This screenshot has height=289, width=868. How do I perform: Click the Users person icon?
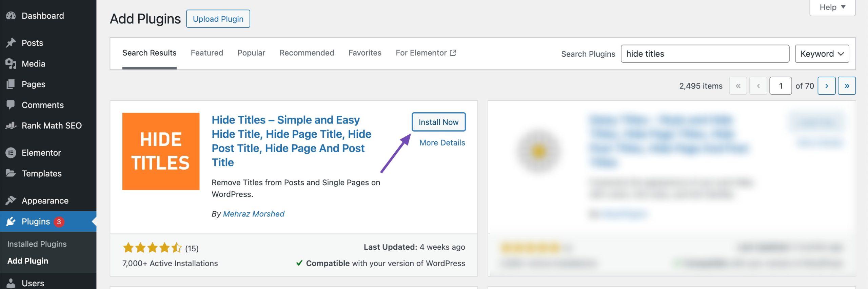(11, 283)
